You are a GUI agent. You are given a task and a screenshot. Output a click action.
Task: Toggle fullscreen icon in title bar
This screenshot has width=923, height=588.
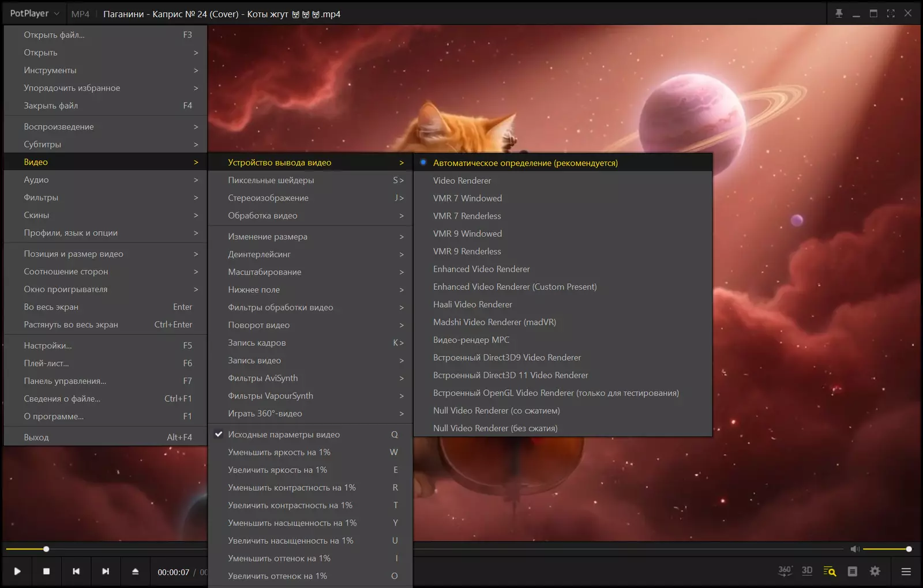point(891,13)
